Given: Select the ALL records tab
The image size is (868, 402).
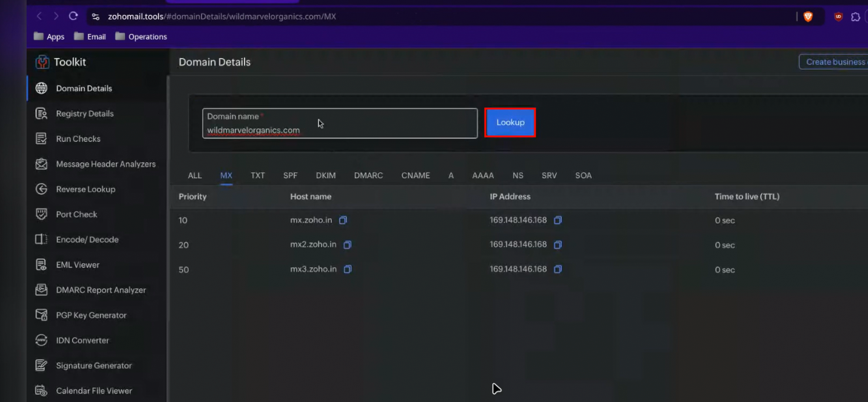Looking at the screenshot, I should [195, 175].
